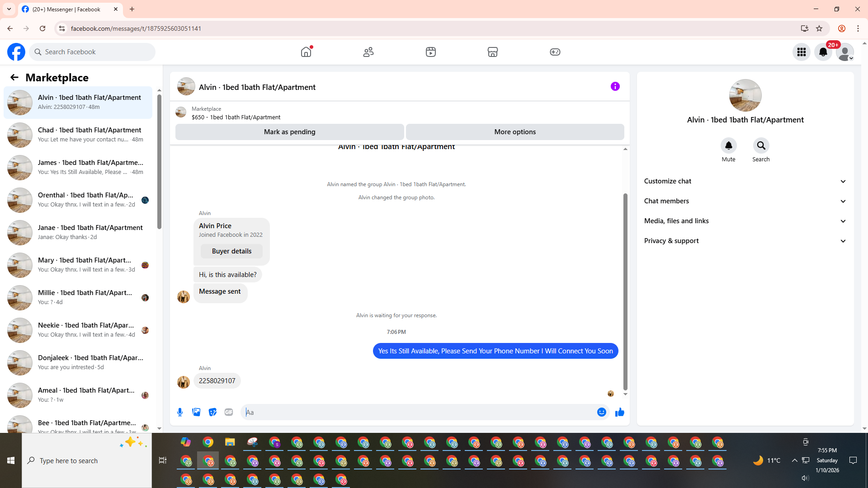Expand the Chat members section

745,201
